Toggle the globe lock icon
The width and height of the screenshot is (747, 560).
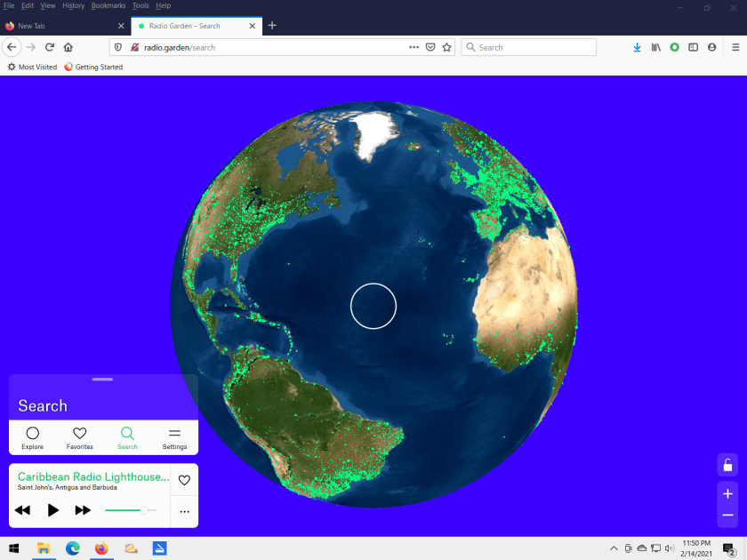pos(727,465)
